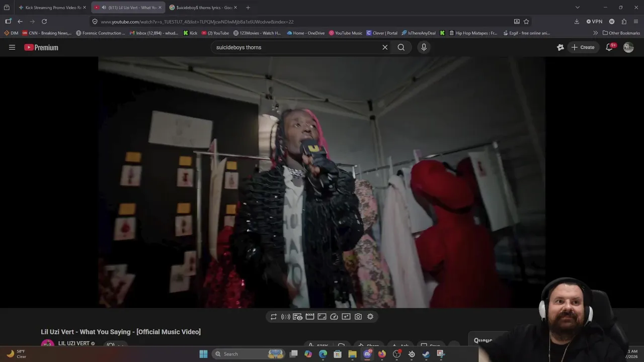This screenshot has width=644, height=362.
Task: Click the YouTube search magnifier button
Action: click(x=401, y=47)
